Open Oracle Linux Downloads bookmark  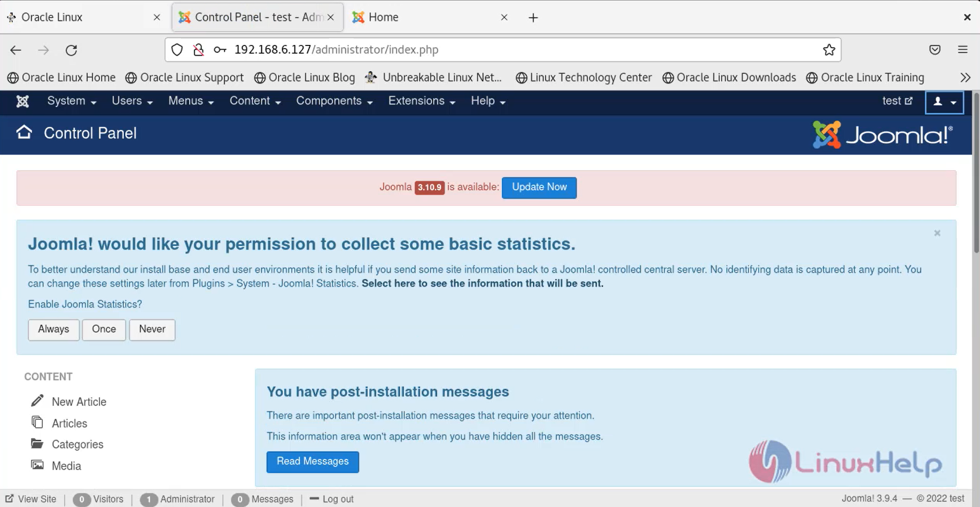click(729, 78)
